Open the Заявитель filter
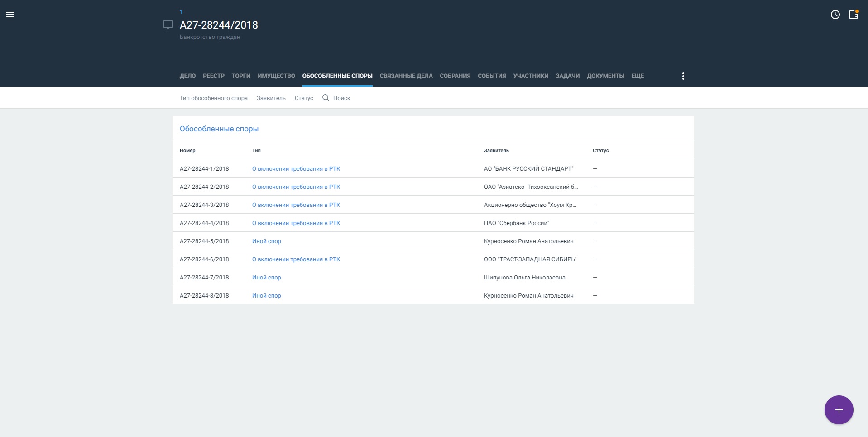Screen dimensions: 868x437 [271, 98]
